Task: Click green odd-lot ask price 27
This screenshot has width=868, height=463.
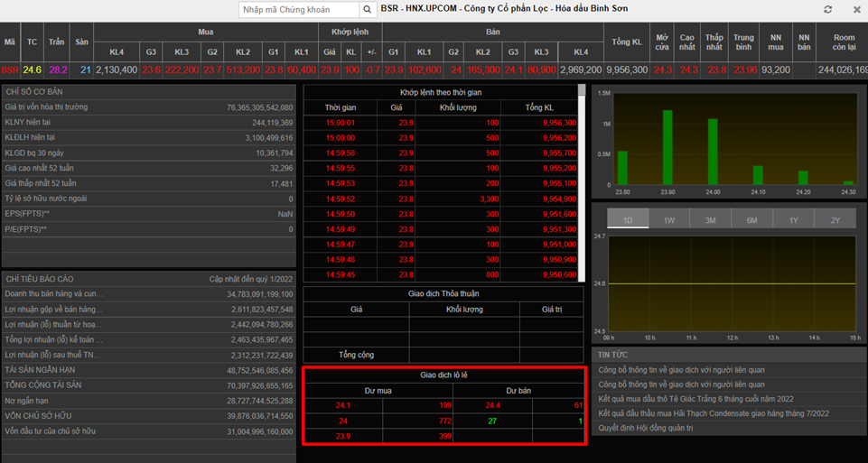Action: (x=492, y=421)
